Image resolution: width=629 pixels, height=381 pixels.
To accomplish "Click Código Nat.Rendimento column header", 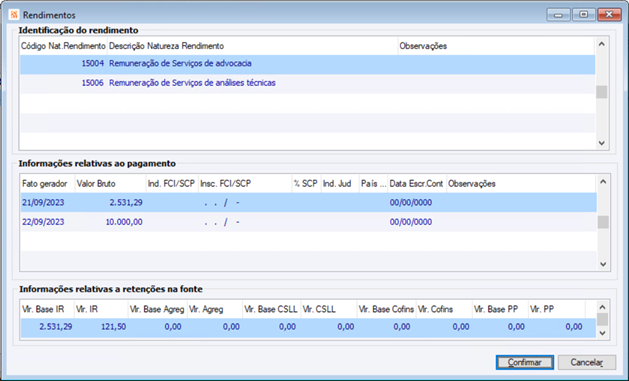I will (63, 46).
